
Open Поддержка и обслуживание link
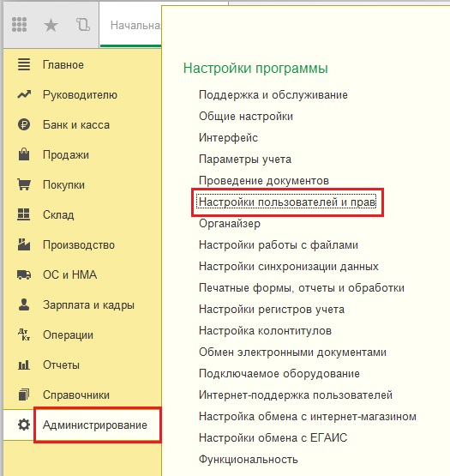[273, 94]
